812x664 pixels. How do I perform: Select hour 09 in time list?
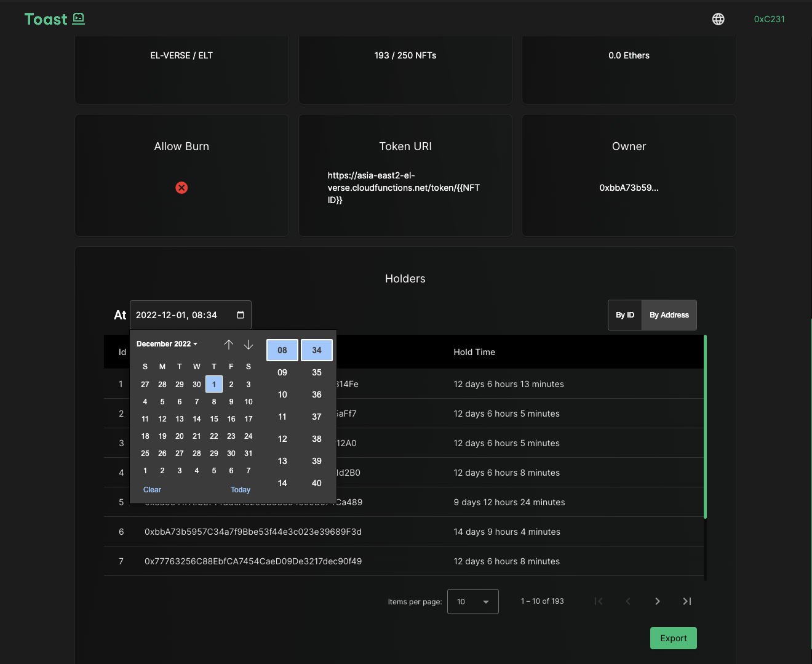tap(282, 372)
